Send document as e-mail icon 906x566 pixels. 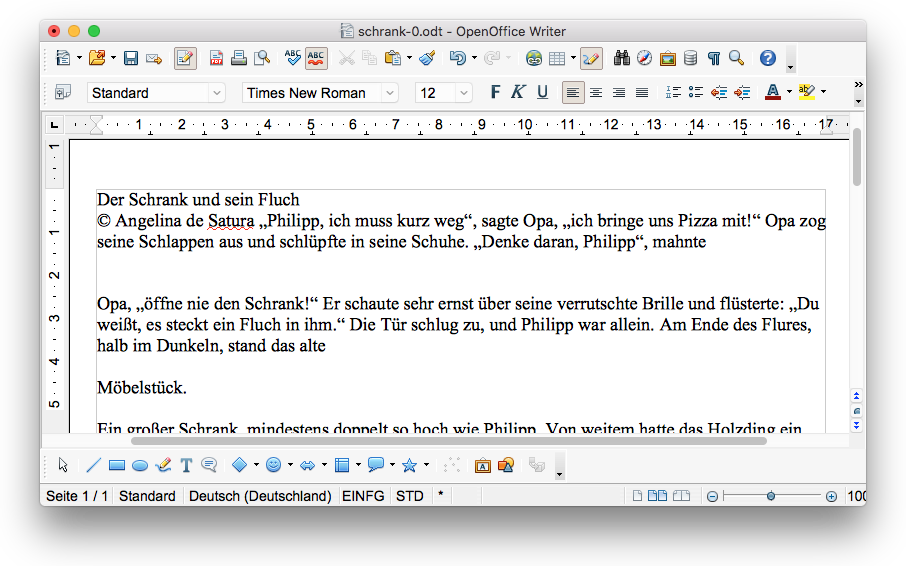pyautogui.click(x=154, y=58)
